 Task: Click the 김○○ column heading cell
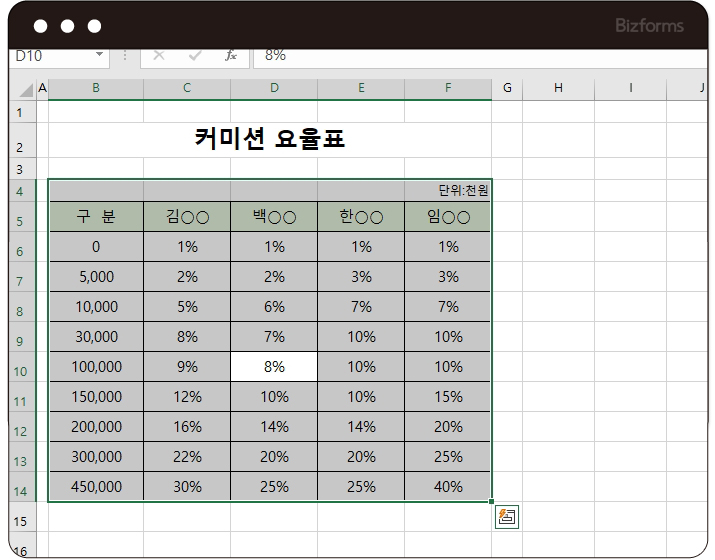click(187, 217)
